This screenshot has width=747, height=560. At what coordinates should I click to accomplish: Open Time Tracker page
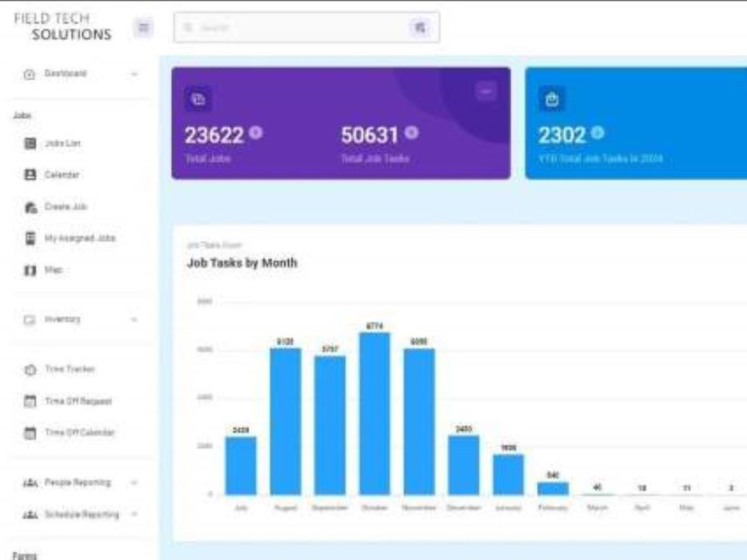69,369
